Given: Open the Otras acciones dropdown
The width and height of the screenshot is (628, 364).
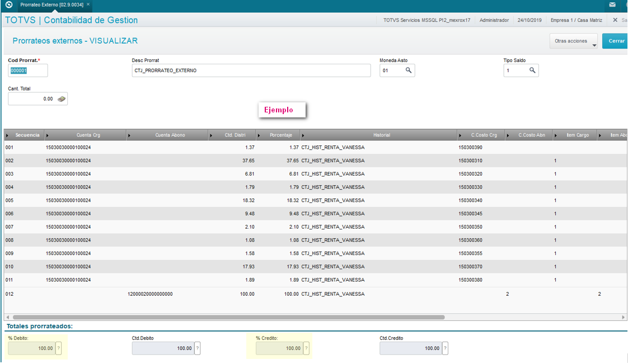Looking at the screenshot, I should tap(574, 41).
